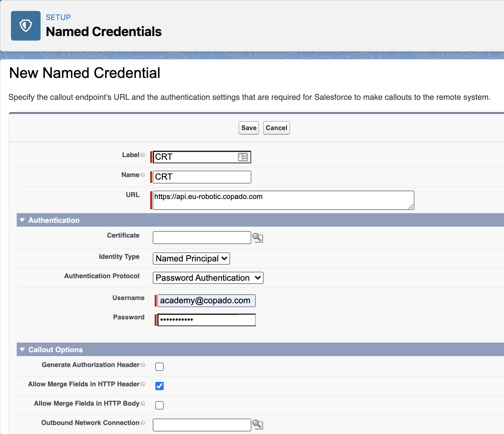Focus the Name input field
Viewport: 504px width, 434px height.
pyautogui.click(x=202, y=177)
